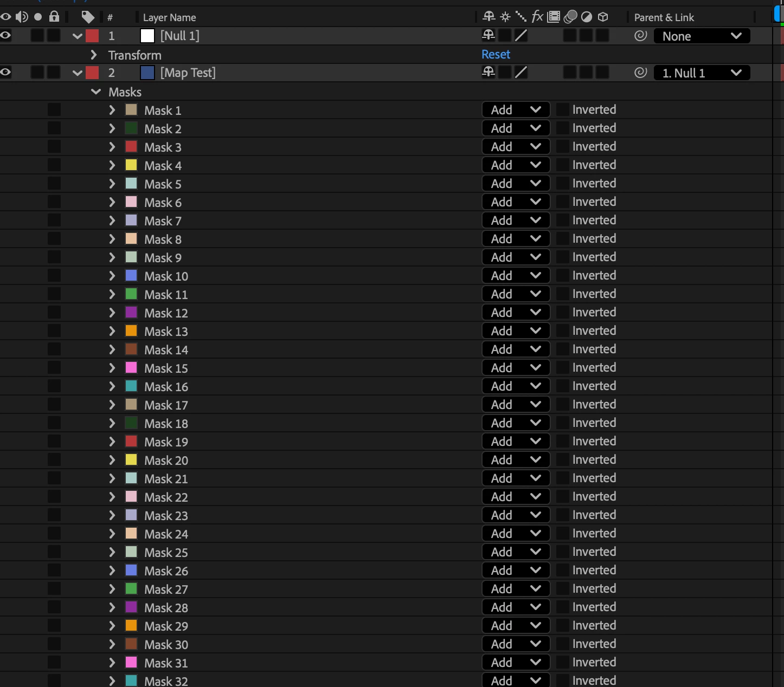The image size is (784, 687).
Task: Change the pink color swatch of Mask 15
Action: (x=131, y=367)
